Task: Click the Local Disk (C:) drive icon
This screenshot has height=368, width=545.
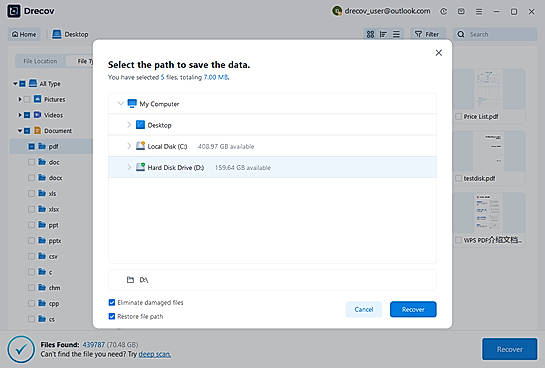Action: (x=140, y=146)
